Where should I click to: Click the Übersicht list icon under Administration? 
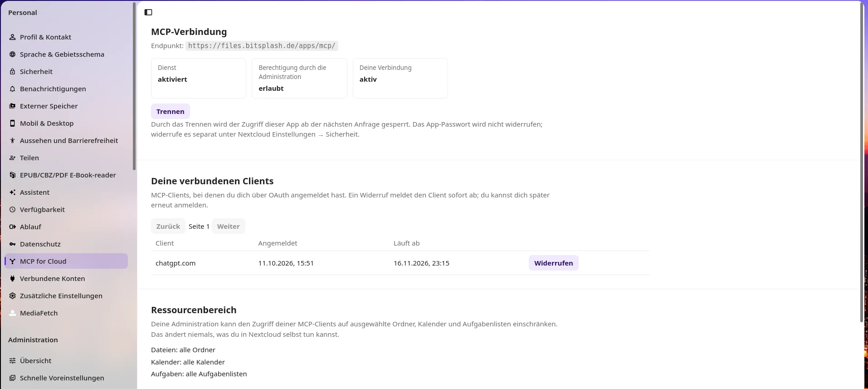click(x=13, y=361)
